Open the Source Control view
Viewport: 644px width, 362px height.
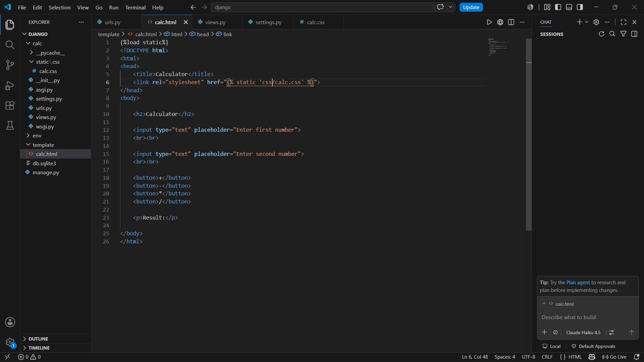pyautogui.click(x=10, y=65)
